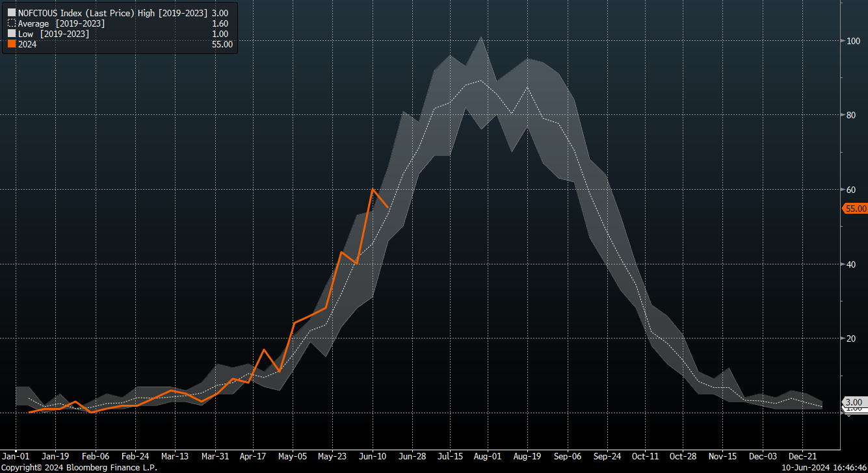
Task: Click the last point of the orange line
Action: 388,207
